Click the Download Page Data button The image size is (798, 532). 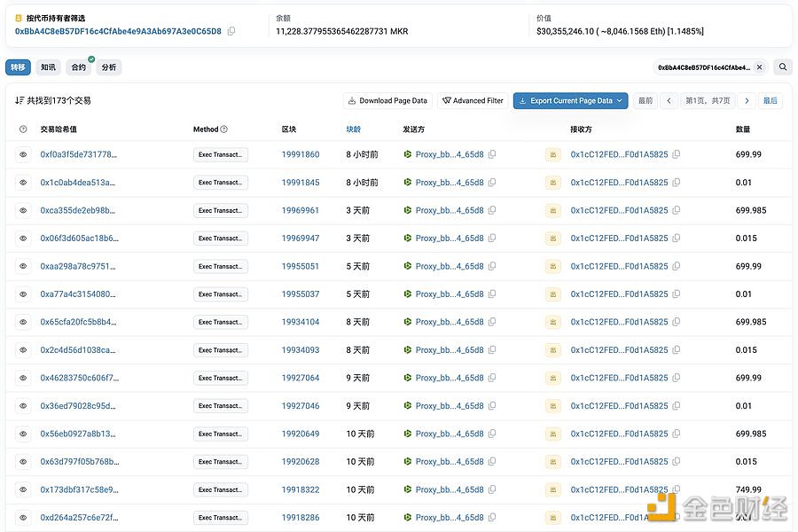tap(387, 101)
